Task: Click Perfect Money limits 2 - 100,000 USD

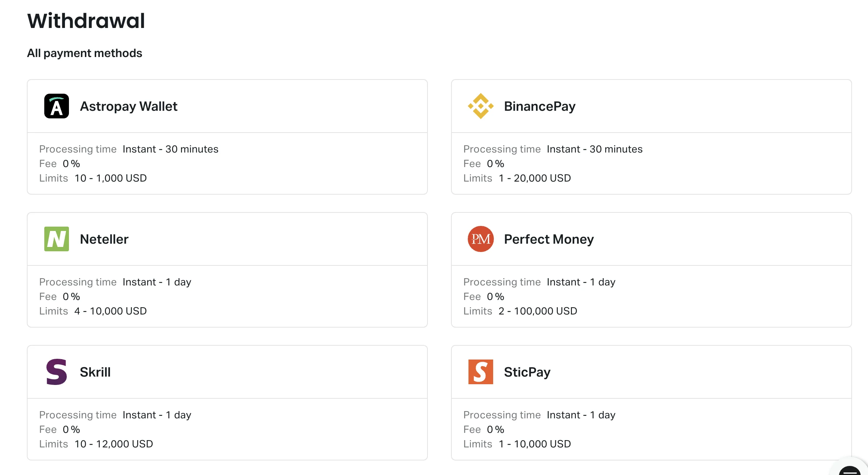Action: coord(537,311)
